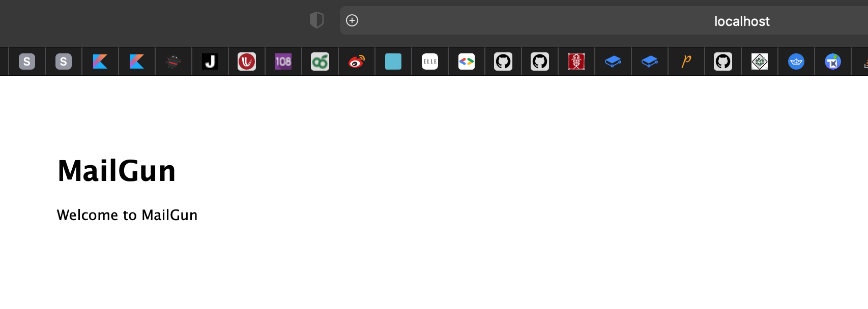Open the green infinity-loop bookmark
The height and width of the screenshot is (309, 868).
coord(320,61)
